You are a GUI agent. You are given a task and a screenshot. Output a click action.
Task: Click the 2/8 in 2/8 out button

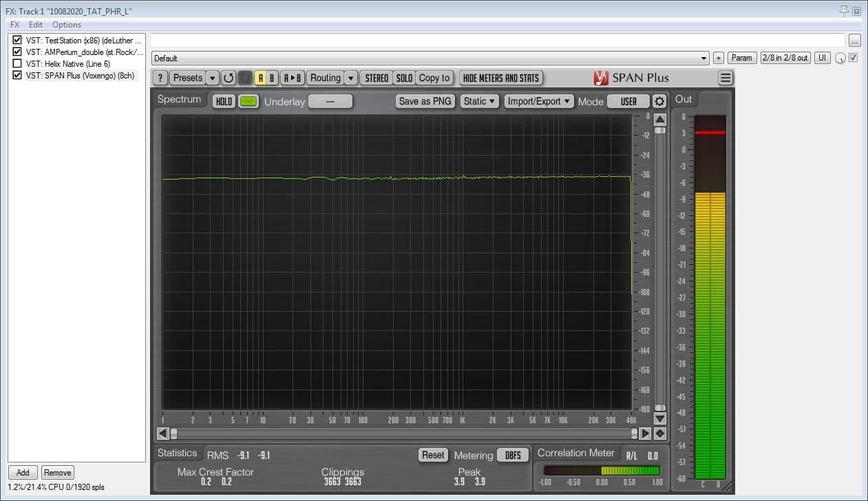[785, 58]
